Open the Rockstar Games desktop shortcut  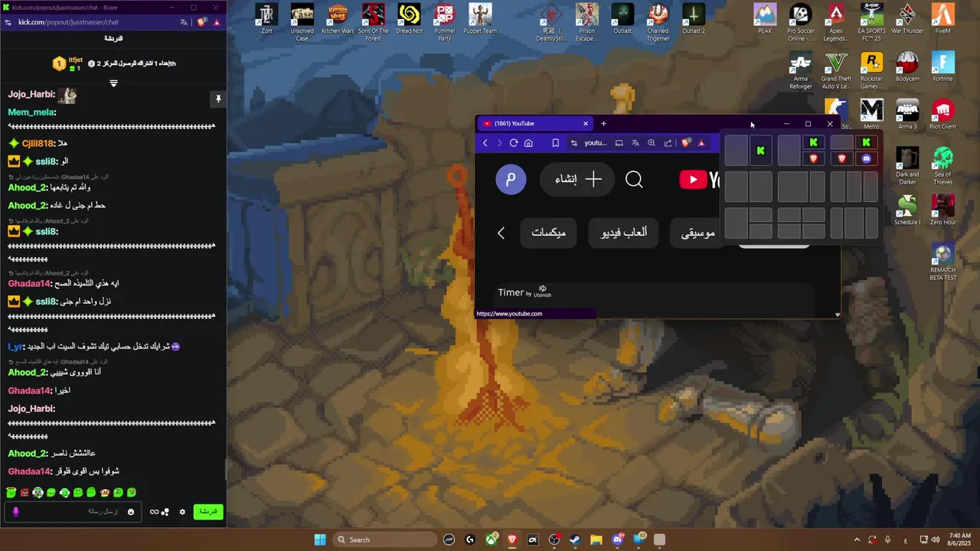[x=871, y=70]
